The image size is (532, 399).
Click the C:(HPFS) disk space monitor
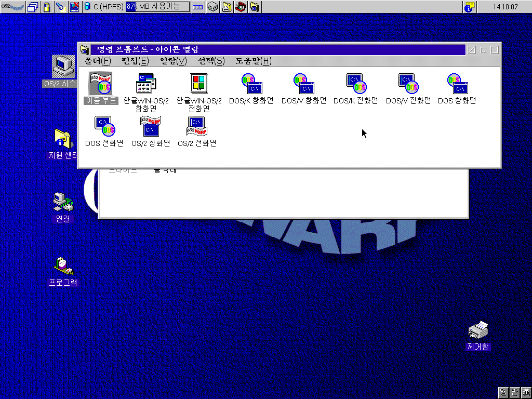click(x=137, y=7)
